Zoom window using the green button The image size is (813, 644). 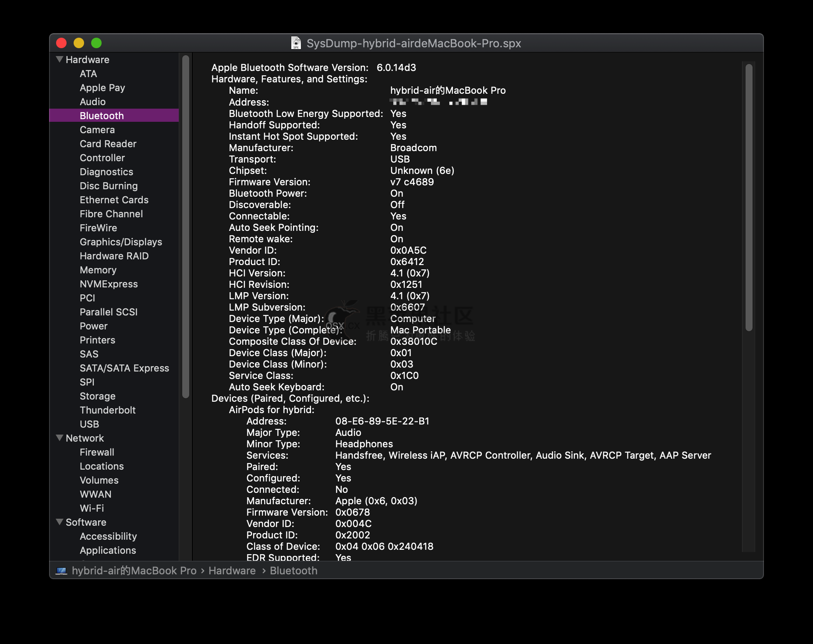[x=96, y=43]
